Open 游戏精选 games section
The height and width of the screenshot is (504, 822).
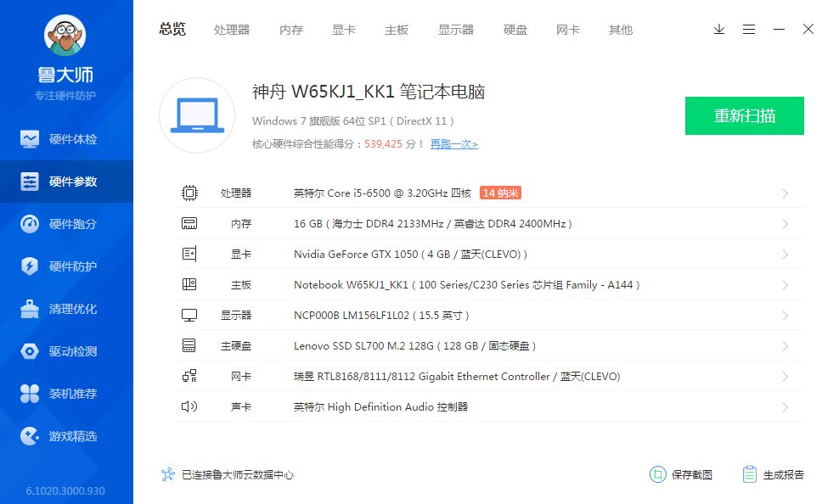pyautogui.click(x=66, y=436)
